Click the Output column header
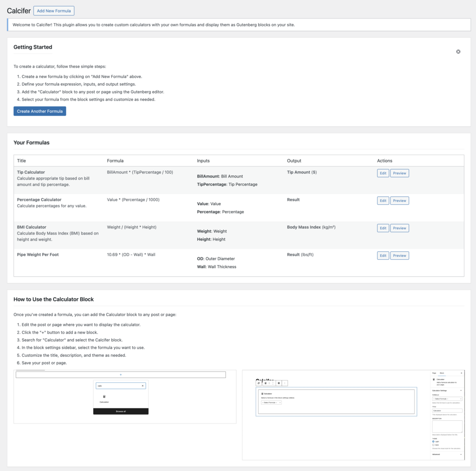 pos(294,161)
